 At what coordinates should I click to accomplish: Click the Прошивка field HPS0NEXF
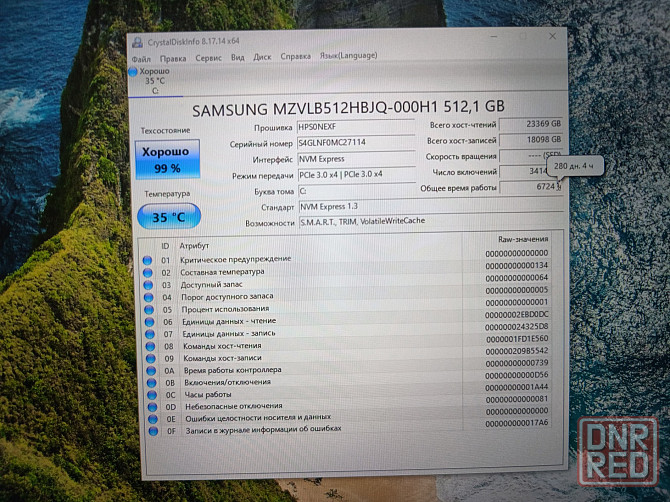(356, 126)
